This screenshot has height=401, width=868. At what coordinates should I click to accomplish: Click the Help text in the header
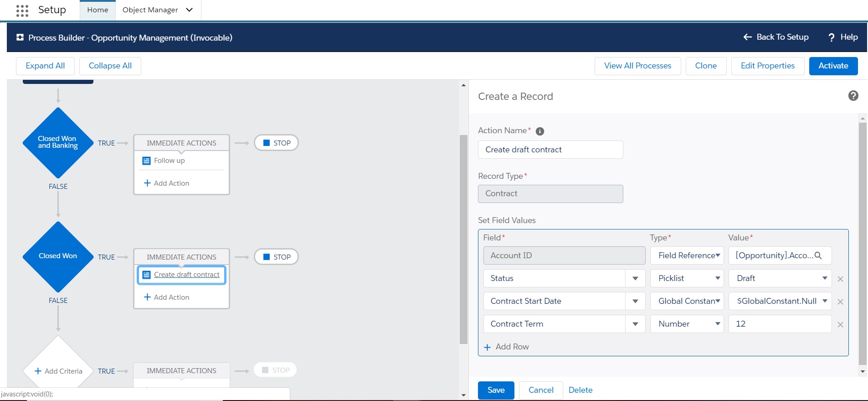point(849,37)
